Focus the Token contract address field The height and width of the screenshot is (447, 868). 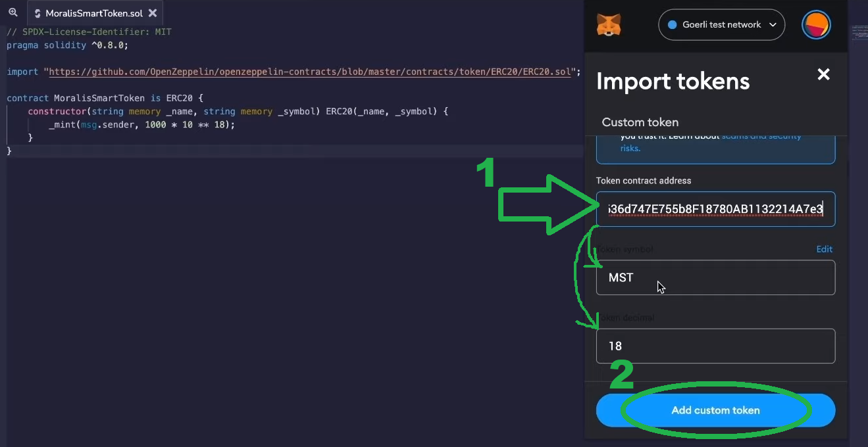pyautogui.click(x=715, y=209)
